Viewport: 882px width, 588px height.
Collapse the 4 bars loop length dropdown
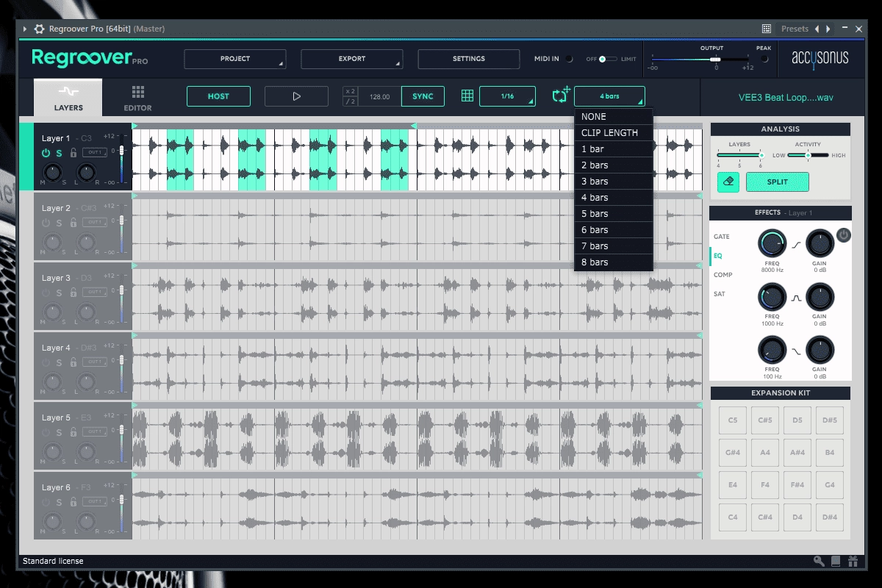pyautogui.click(x=609, y=96)
